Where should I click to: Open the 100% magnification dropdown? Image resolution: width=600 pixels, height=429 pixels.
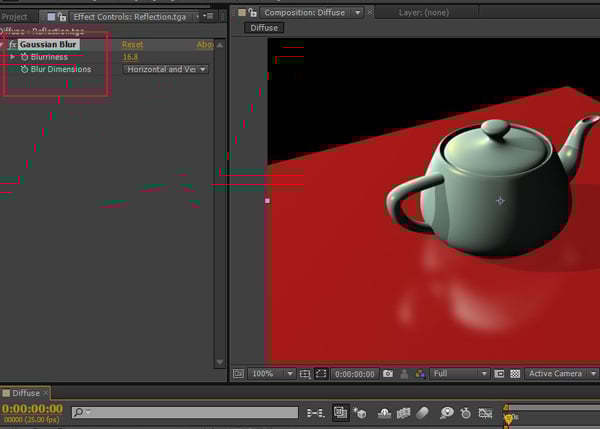[272, 374]
